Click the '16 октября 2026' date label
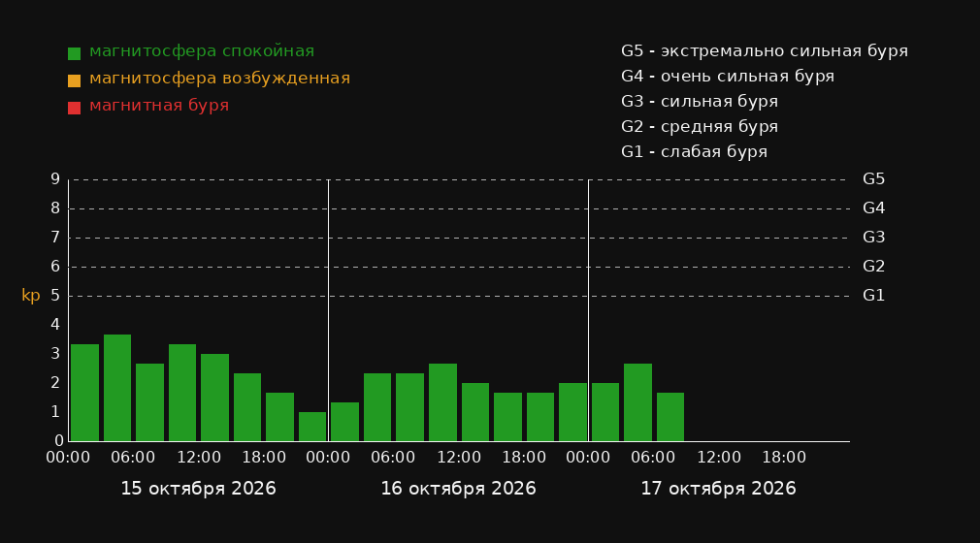The height and width of the screenshot is (543, 980). [x=458, y=489]
